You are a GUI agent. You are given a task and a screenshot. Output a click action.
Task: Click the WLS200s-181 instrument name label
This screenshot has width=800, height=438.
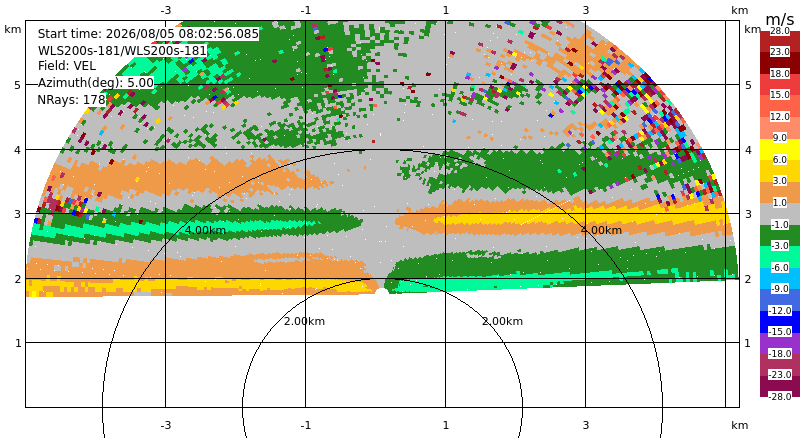122,51
